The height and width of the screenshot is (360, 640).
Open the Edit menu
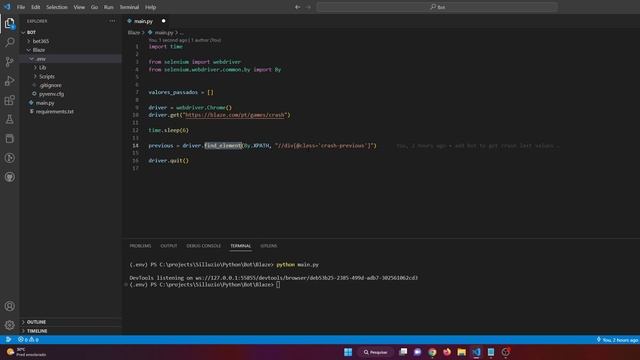[x=36, y=7]
